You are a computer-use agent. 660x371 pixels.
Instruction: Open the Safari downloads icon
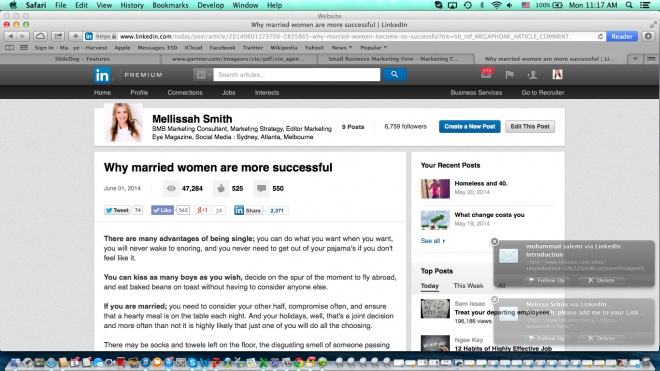click(x=648, y=36)
